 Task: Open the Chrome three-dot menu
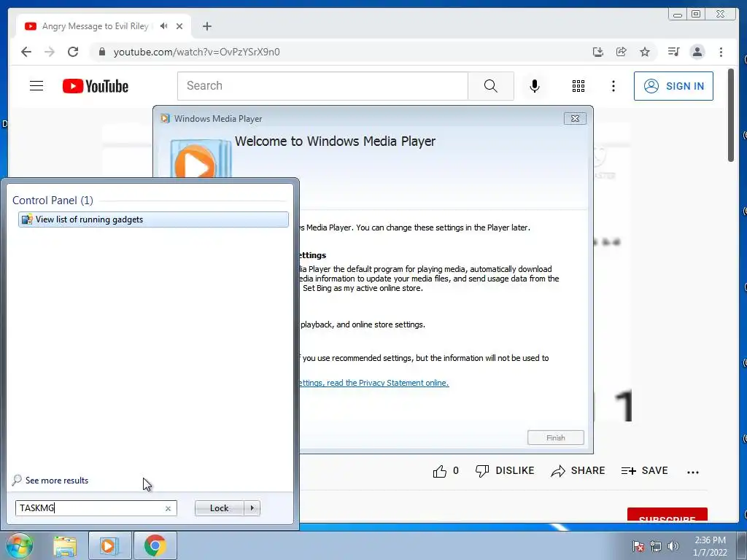pos(721,52)
